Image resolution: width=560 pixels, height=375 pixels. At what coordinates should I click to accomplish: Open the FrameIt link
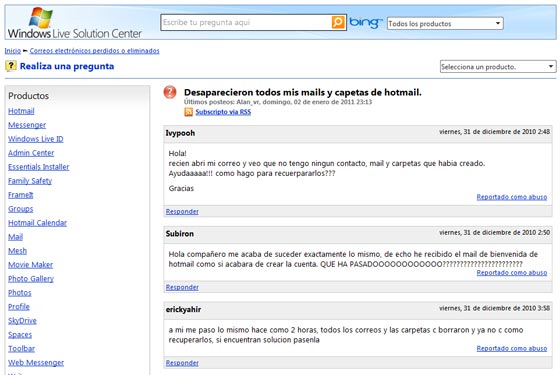21,195
